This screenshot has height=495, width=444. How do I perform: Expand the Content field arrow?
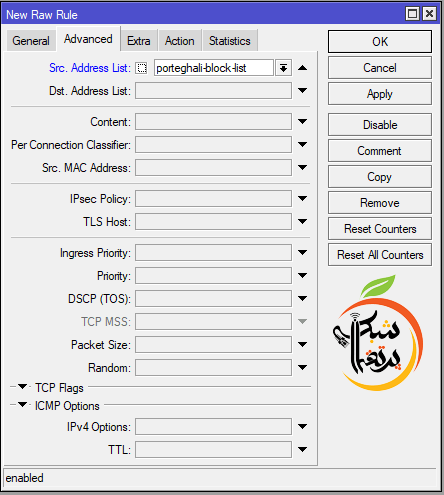pyautogui.click(x=302, y=121)
